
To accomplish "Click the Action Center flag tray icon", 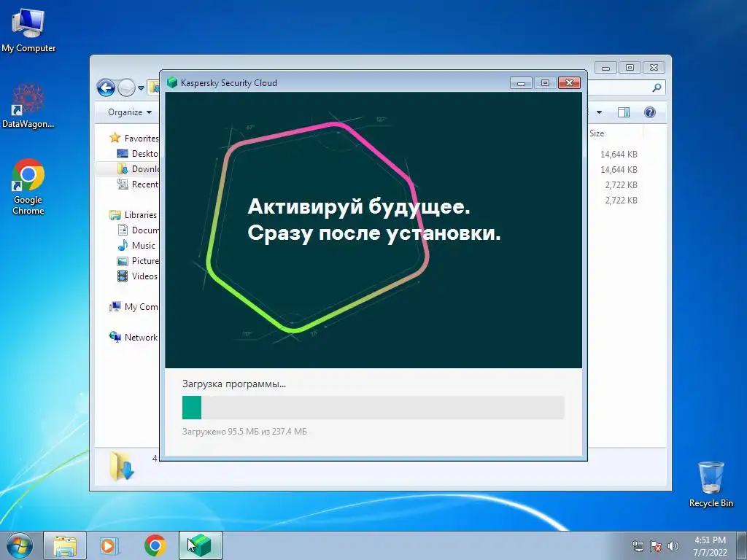I will (x=656, y=546).
